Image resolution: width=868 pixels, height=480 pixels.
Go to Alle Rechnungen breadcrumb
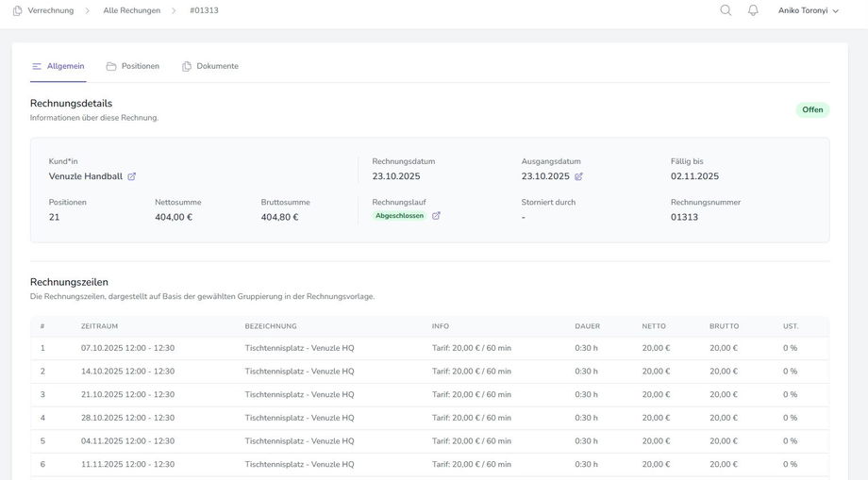pyautogui.click(x=131, y=10)
